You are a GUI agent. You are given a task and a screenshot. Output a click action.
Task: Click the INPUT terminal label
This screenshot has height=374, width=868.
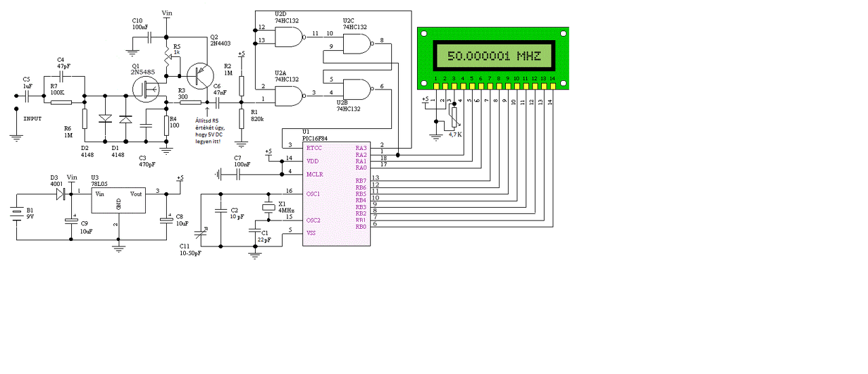(33, 118)
